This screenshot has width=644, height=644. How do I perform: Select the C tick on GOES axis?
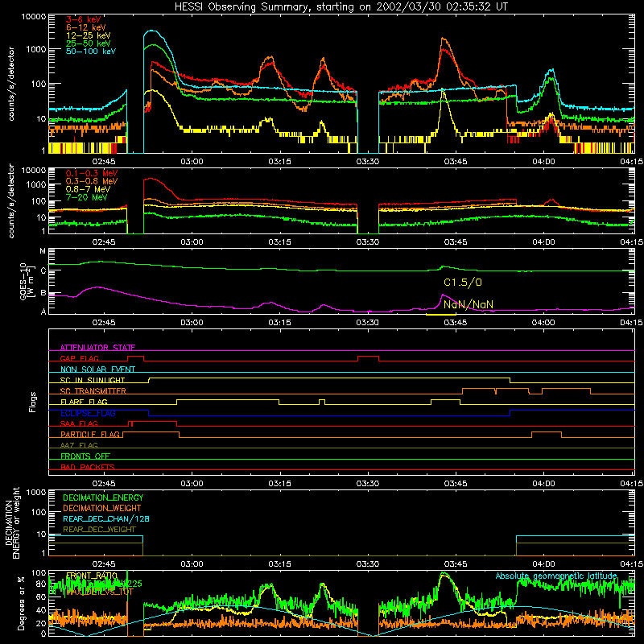pos(43,271)
